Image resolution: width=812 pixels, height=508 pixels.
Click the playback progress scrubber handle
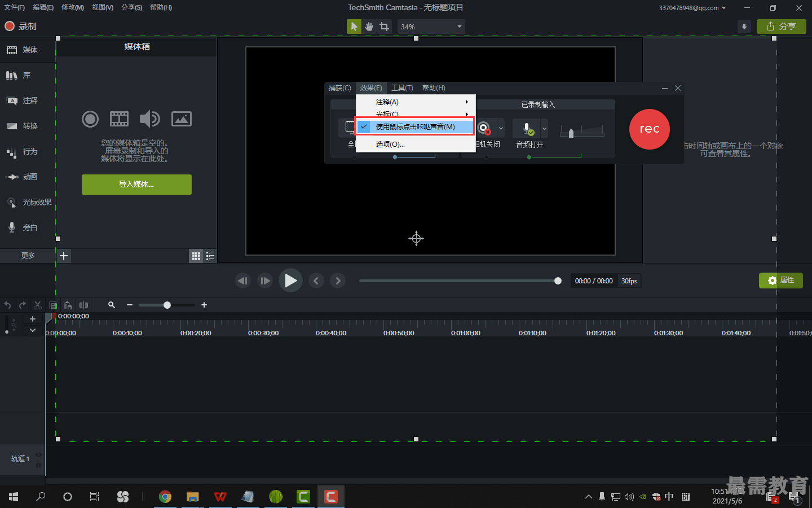[558, 281]
